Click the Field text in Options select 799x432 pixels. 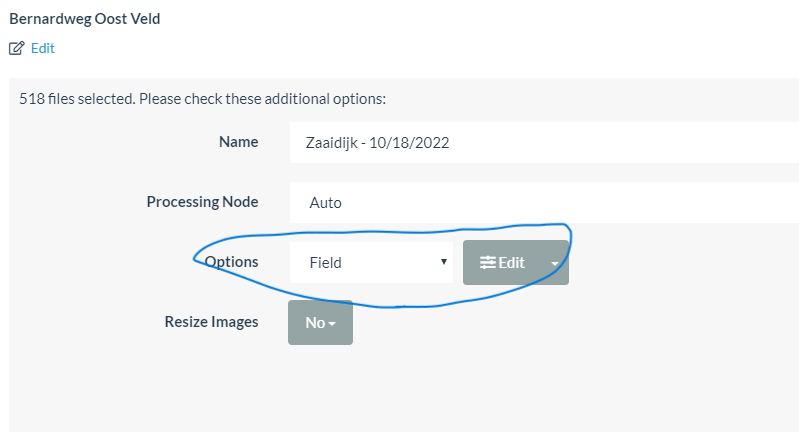pyautogui.click(x=326, y=263)
